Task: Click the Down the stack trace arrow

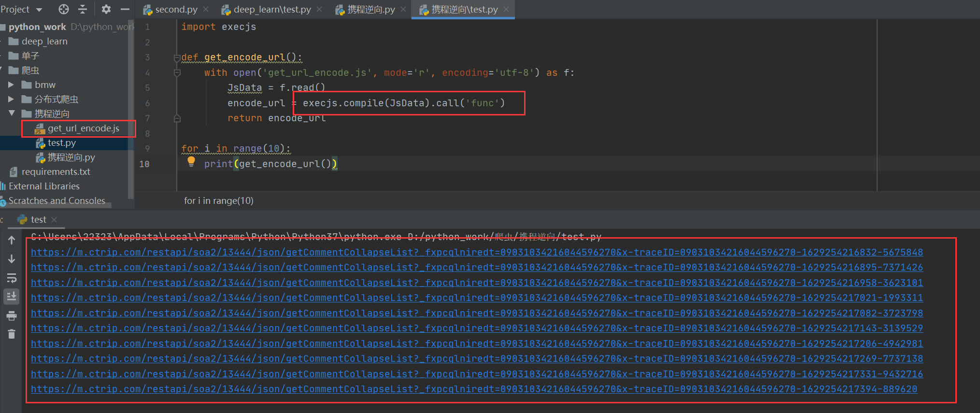Action: (12, 259)
